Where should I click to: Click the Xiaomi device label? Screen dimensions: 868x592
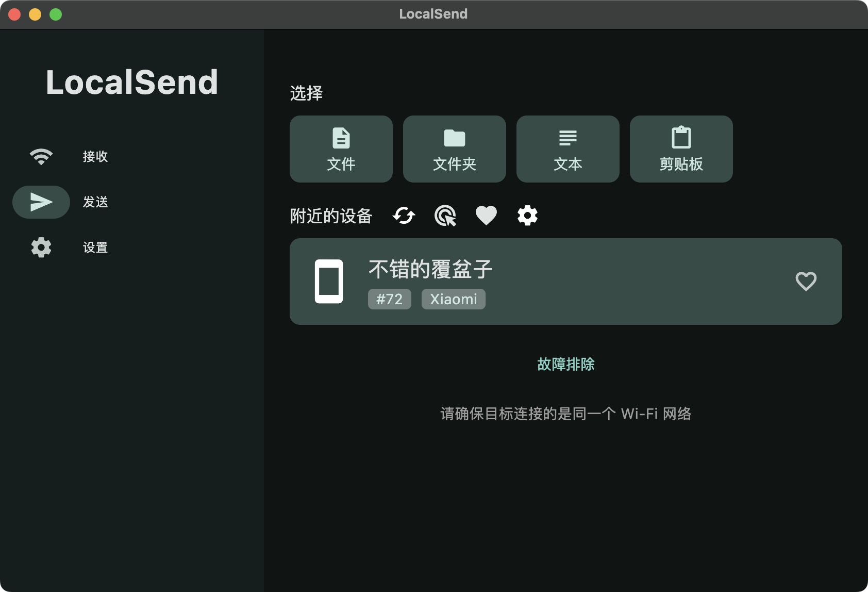(x=453, y=299)
